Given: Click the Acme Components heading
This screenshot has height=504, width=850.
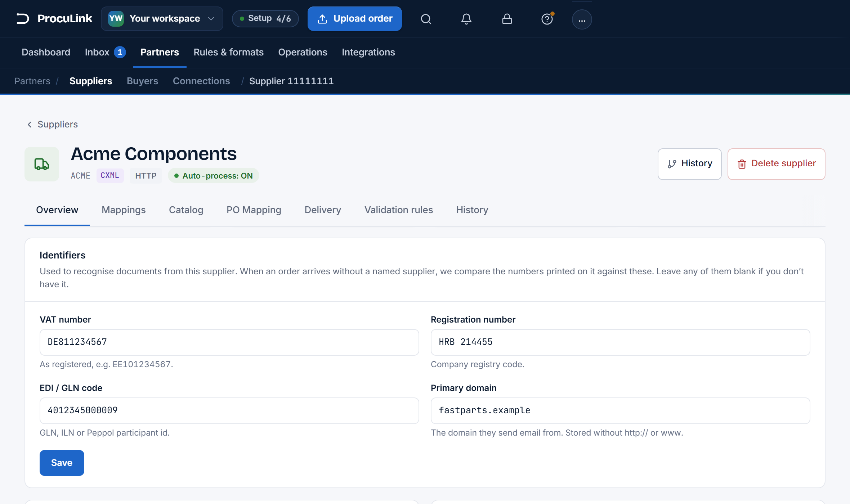Looking at the screenshot, I should point(154,154).
